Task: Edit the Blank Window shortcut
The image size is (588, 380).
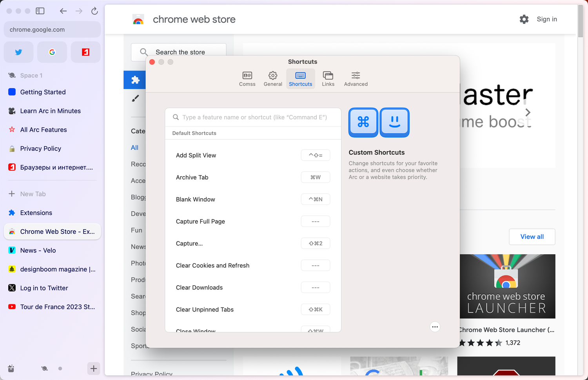Action: (x=316, y=199)
